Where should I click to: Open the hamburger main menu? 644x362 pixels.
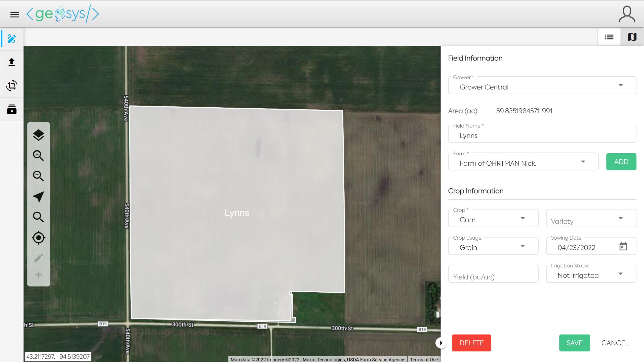pyautogui.click(x=14, y=15)
